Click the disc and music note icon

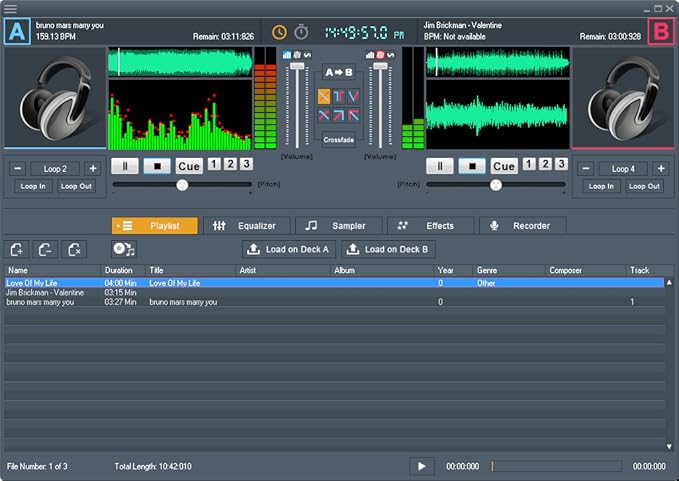123,249
